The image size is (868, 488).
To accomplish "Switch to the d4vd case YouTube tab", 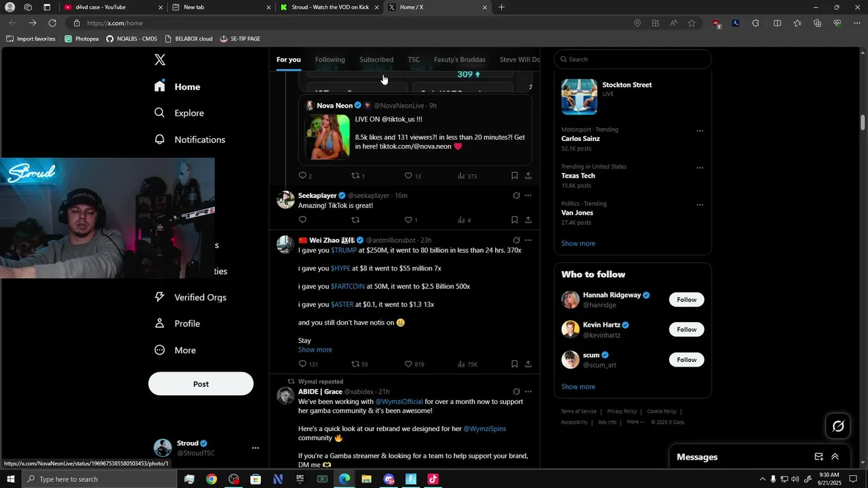I will (x=113, y=7).
